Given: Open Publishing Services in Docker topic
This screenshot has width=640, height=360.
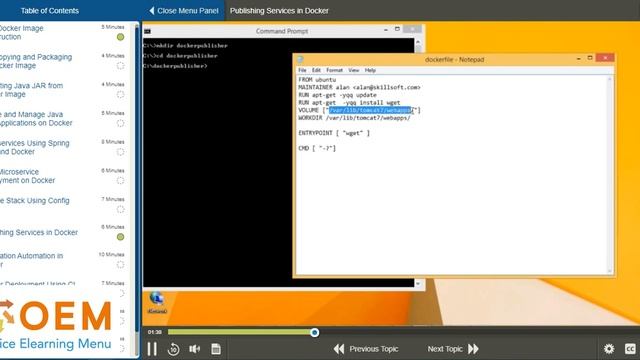Looking at the screenshot, I should [x=39, y=232].
